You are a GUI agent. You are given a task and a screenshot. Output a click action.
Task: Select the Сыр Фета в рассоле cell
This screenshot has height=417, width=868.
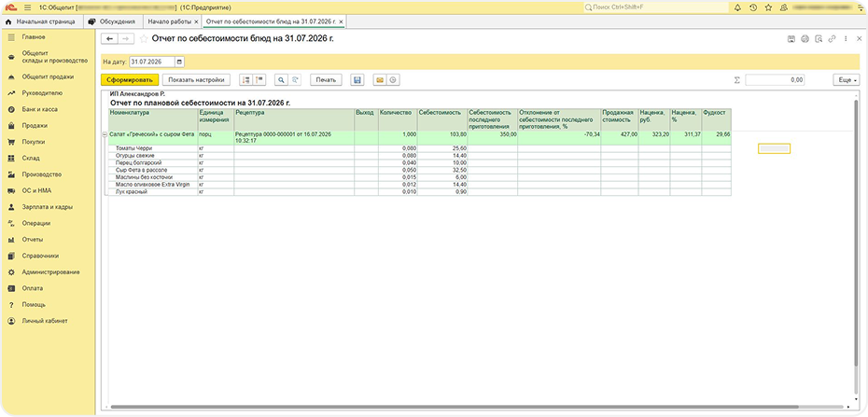pos(153,171)
